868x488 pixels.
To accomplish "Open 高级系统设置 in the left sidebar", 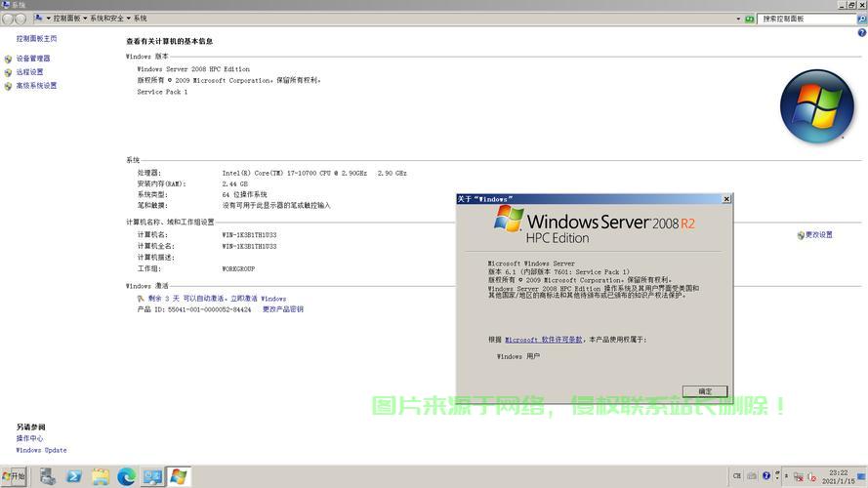I will (x=36, y=86).
